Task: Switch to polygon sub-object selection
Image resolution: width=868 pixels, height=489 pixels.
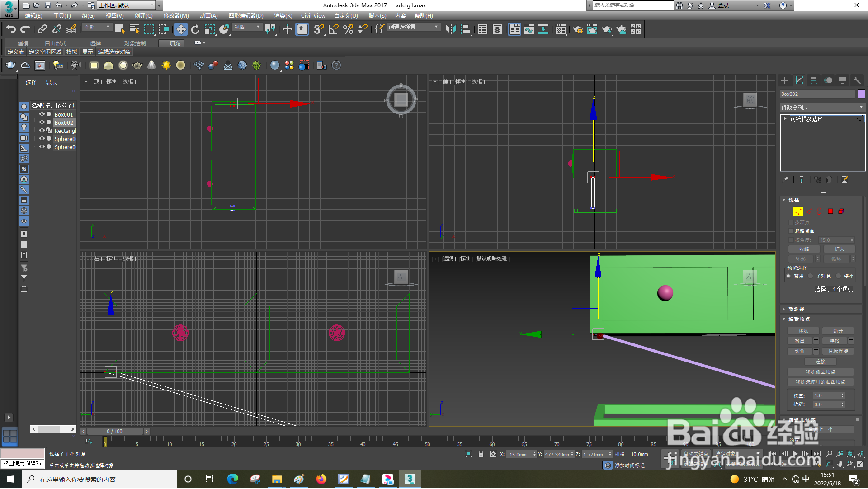Action: [830, 212]
